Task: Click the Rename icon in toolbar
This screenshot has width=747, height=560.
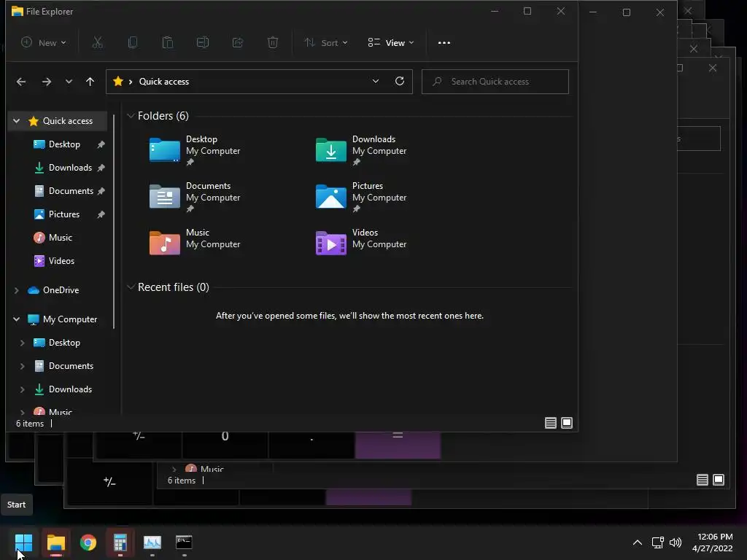Action: 203,43
